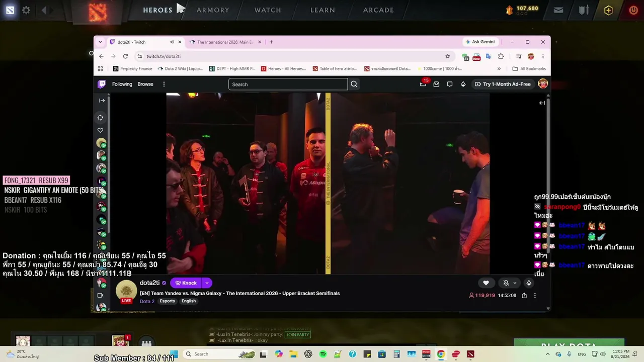
Task: Mute the dota2ti Twitch tab audio
Action: pos(172,42)
